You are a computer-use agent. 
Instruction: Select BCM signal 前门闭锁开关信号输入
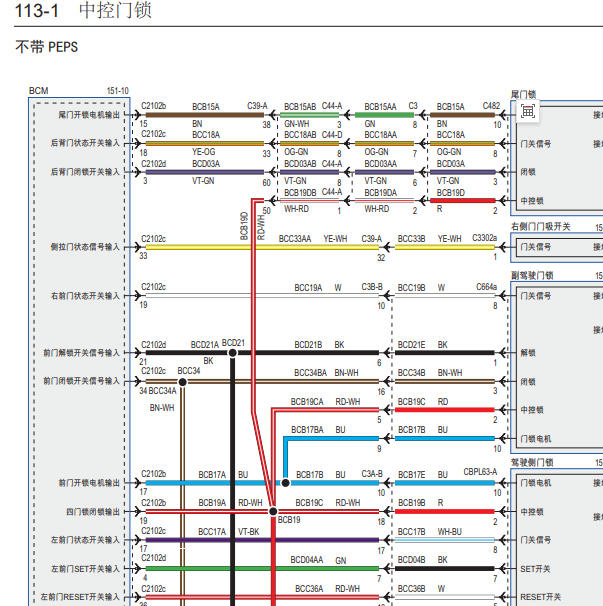[x=81, y=381]
